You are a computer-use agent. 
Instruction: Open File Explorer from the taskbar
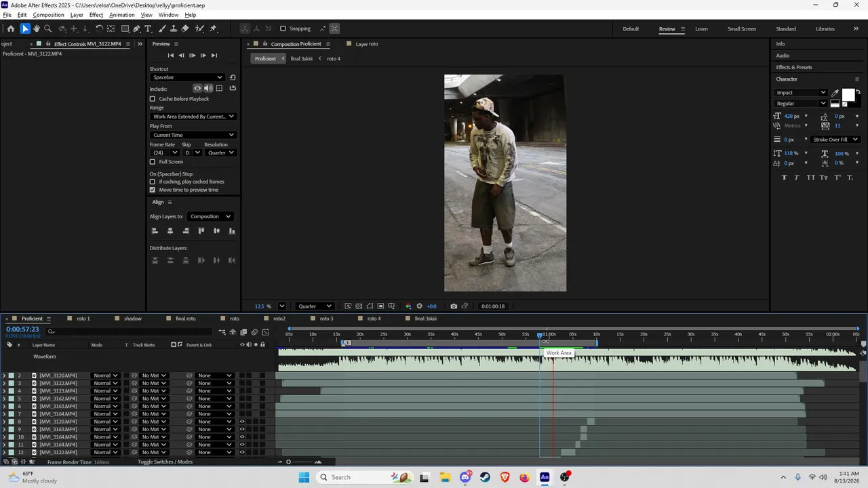[445, 477]
